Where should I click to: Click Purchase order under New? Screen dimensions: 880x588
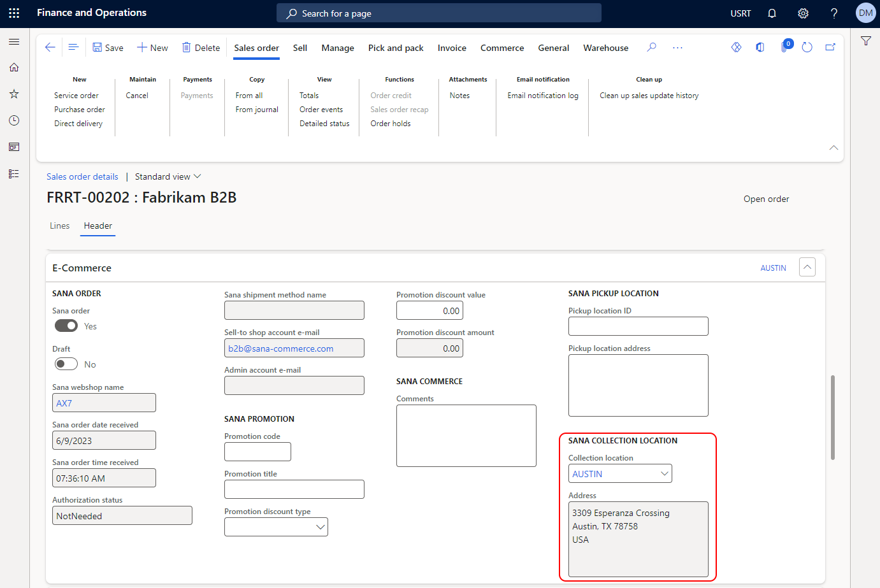(80, 110)
